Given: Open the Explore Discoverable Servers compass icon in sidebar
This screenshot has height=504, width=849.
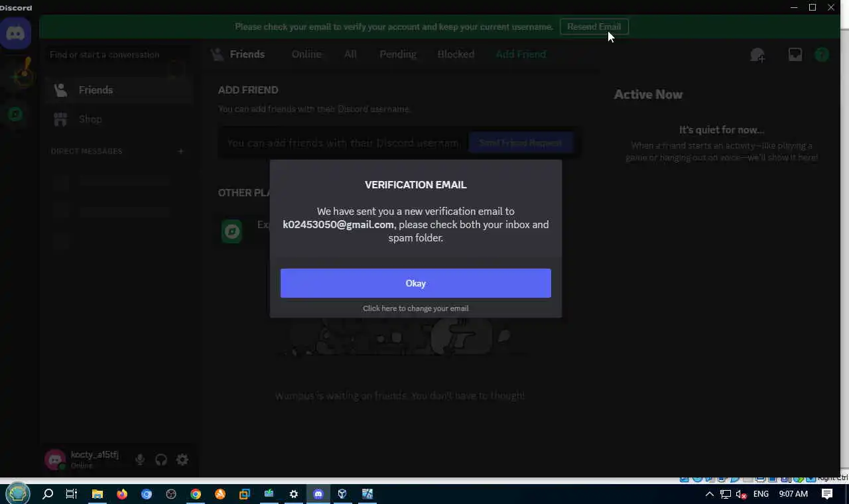Looking at the screenshot, I should 16,114.
